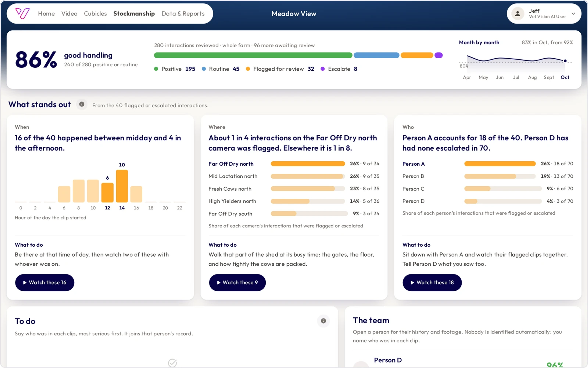
Task: Open Person D in The team
Action: pyautogui.click(x=463, y=360)
